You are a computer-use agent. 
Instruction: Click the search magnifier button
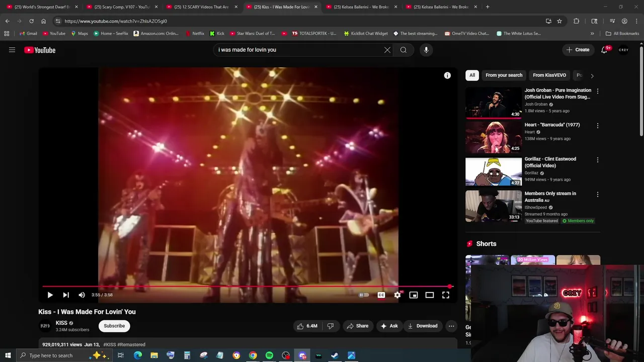click(404, 50)
